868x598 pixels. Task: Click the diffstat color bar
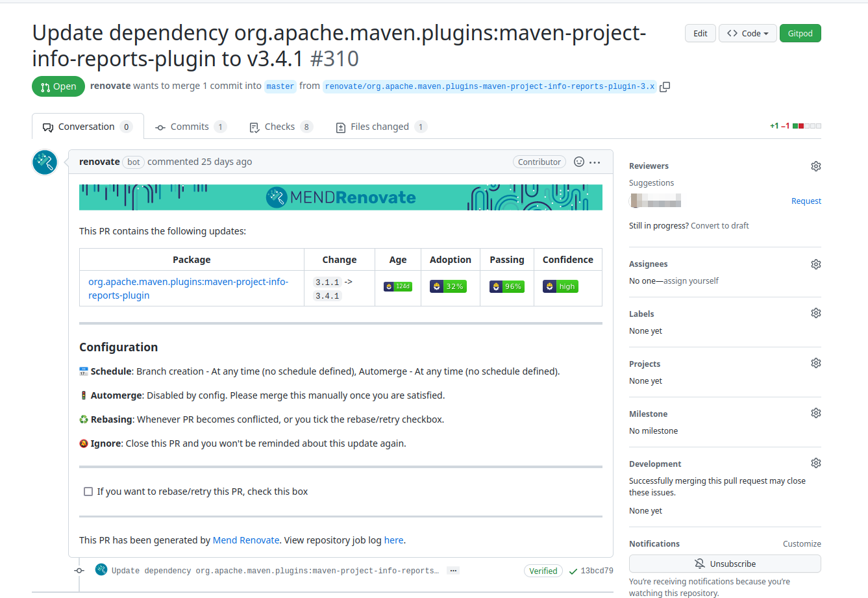coord(807,126)
